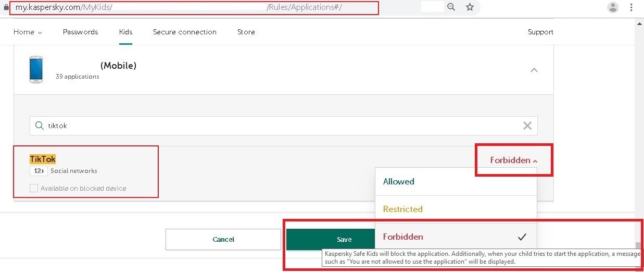Open the Forbidden status dropdown for TikTok
The height and width of the screenshot is (272, 644).
click(x=513, y=160)
